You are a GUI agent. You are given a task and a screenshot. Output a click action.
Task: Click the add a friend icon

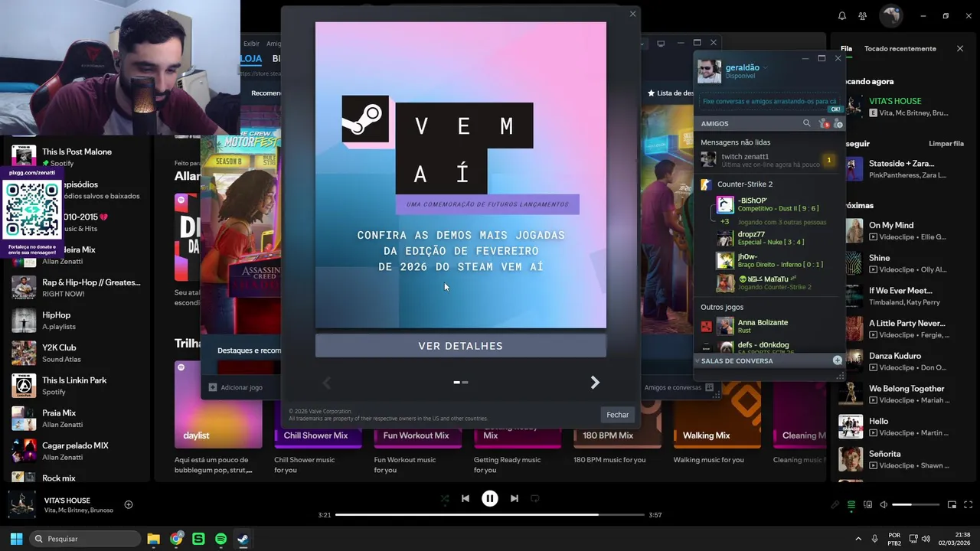click(x=838, y=123)
